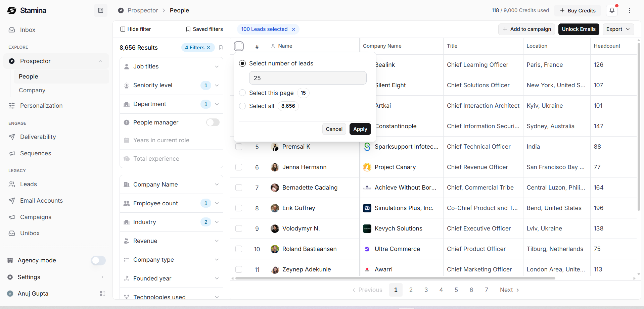
Task: Expand the Seniority level filter
Action: click(x=171, y=85)
